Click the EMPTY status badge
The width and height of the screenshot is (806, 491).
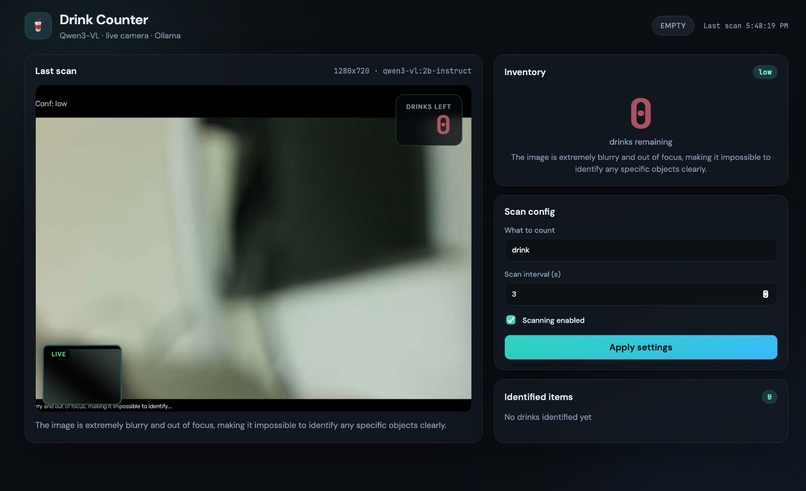673,26
